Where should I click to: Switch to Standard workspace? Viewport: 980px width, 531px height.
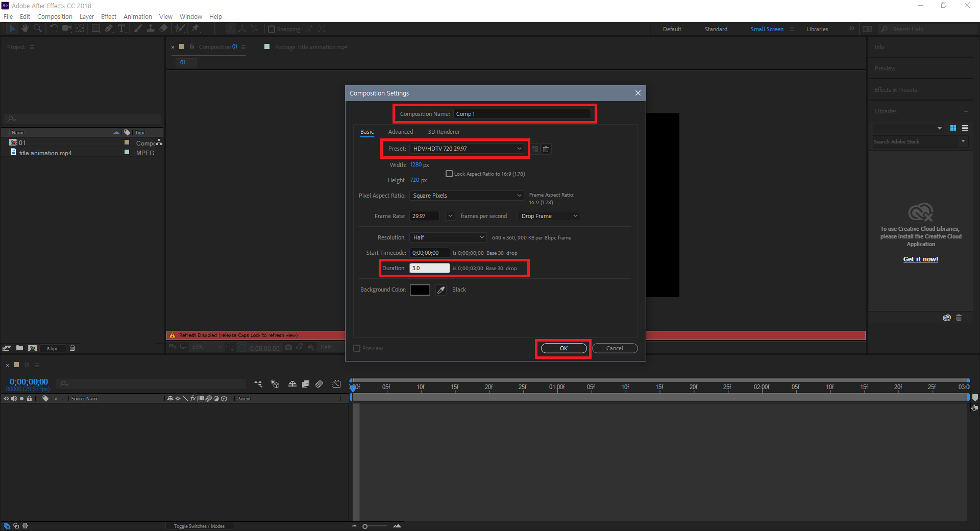point(716,29)
